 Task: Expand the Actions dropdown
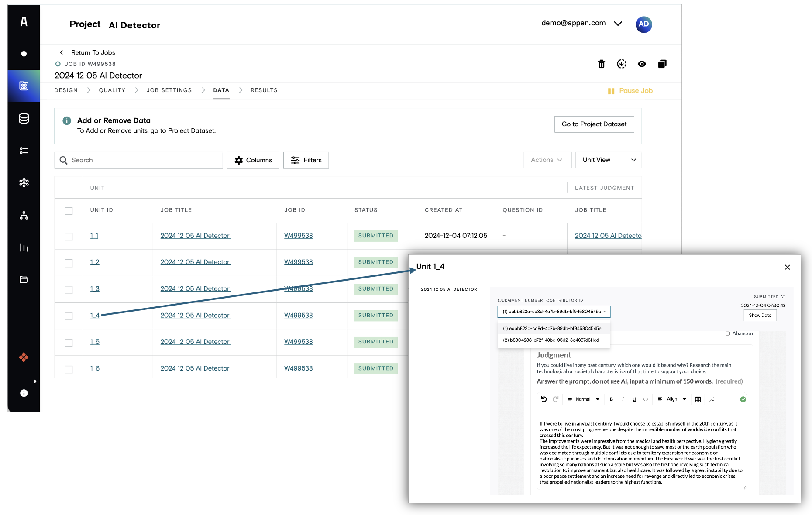(x=547, y=160)
